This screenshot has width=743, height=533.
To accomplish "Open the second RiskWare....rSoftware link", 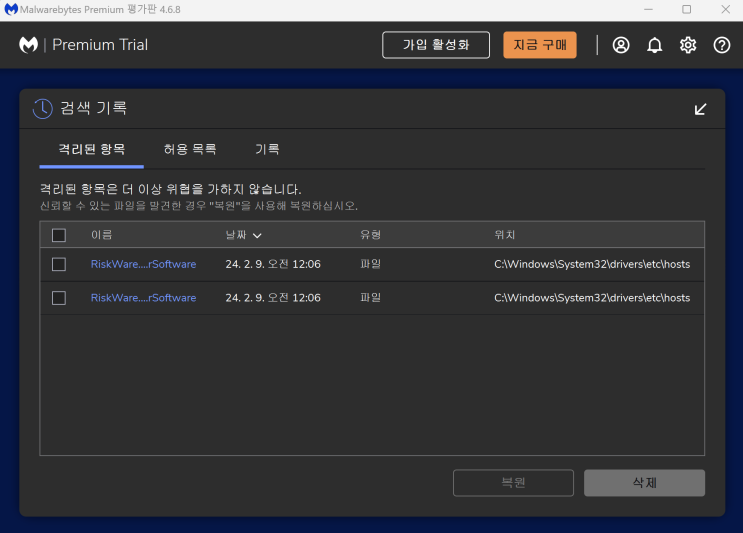I will tap(144, 298).
